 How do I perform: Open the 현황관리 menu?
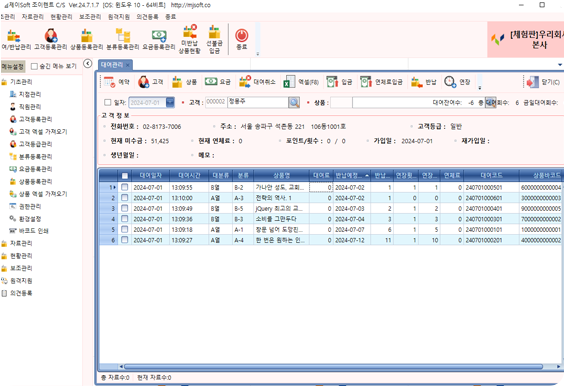tap(61, 17)
